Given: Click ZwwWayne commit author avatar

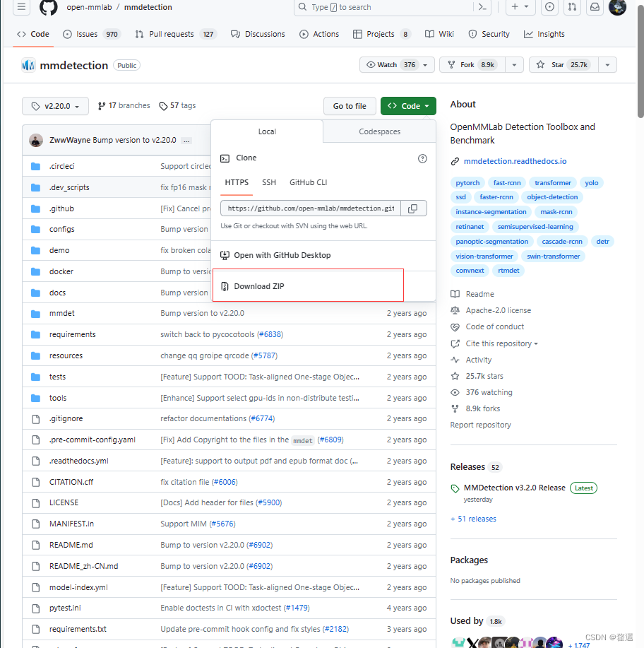Looking at the screenshot, I should click(x=36, y=141).
